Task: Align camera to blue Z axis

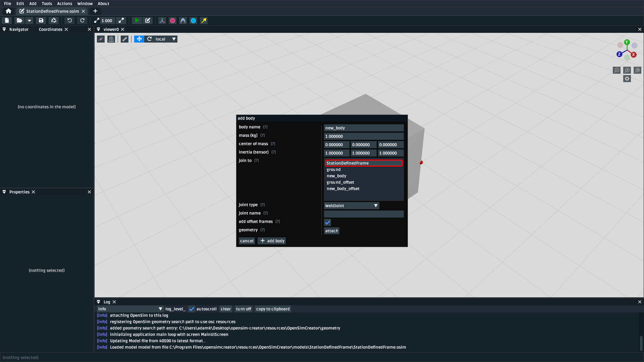Action: click(619, 54)
